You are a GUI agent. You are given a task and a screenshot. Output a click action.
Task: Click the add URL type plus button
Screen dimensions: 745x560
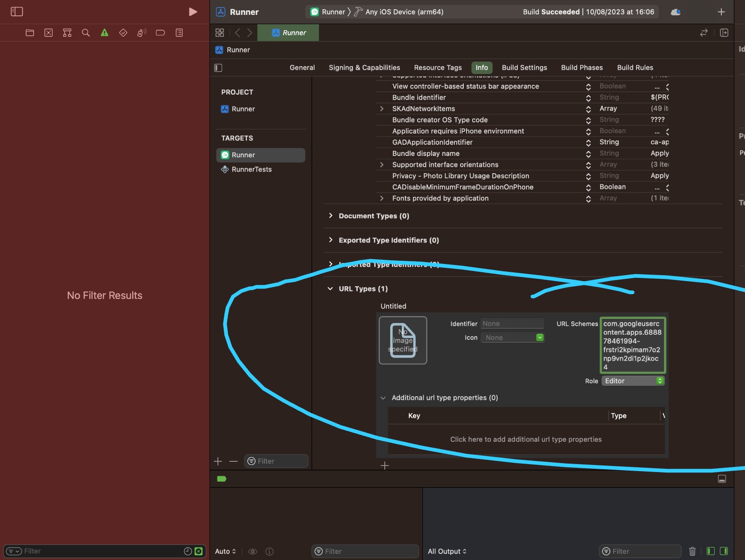click(385, 466)
